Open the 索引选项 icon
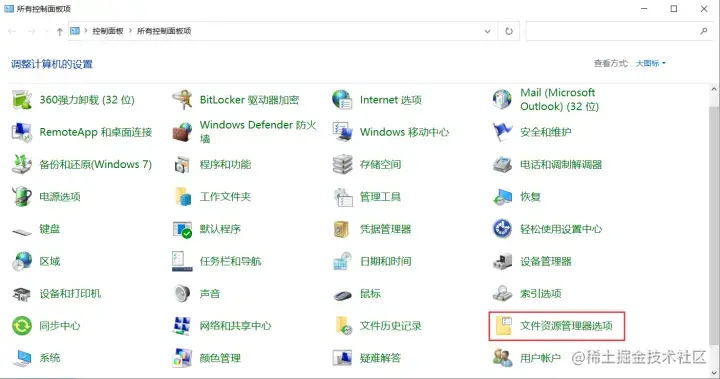Viewport: 720px width, 379px height. pos(502,294)
